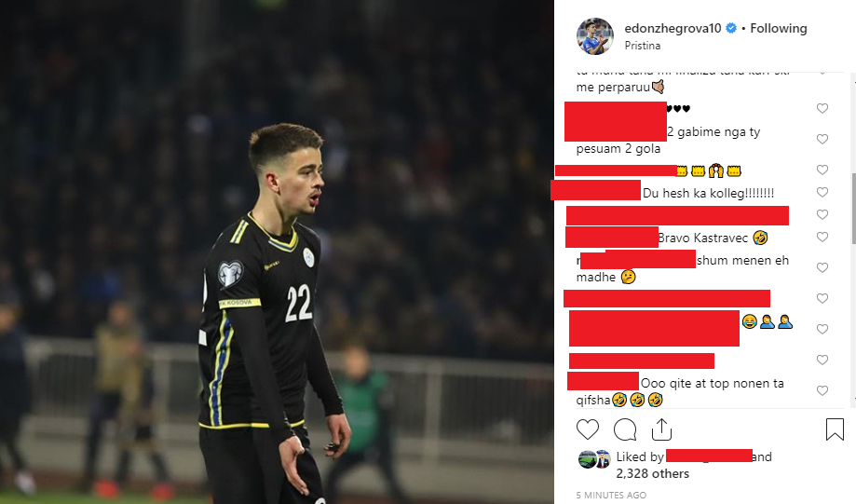
Task: Click the comments scrollbar thumb
Action: (853, 209)
